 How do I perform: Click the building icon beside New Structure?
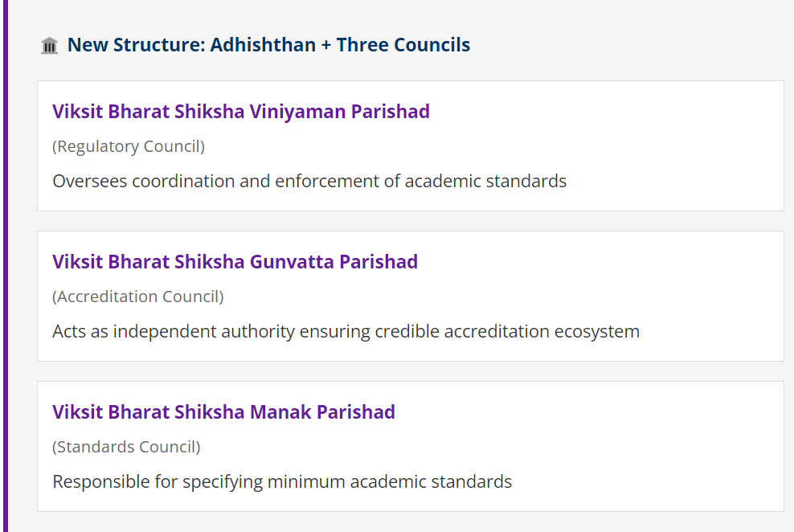pos(49,46)
